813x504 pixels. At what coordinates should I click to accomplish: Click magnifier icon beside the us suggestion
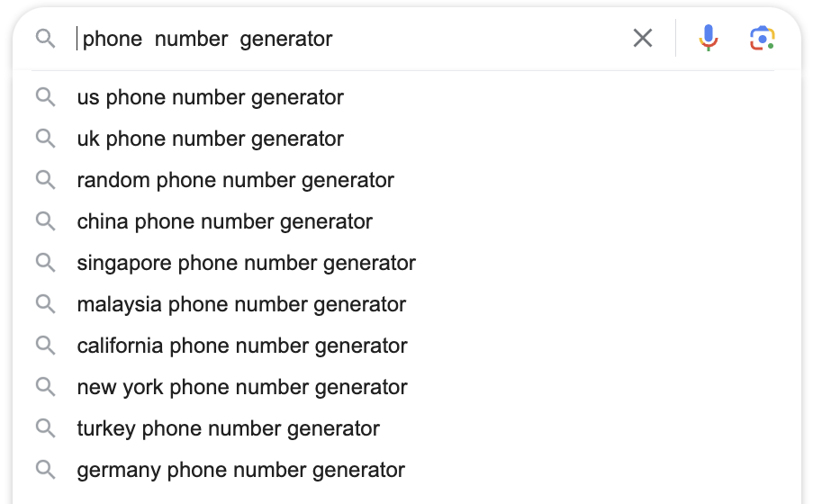click(45, 97)
